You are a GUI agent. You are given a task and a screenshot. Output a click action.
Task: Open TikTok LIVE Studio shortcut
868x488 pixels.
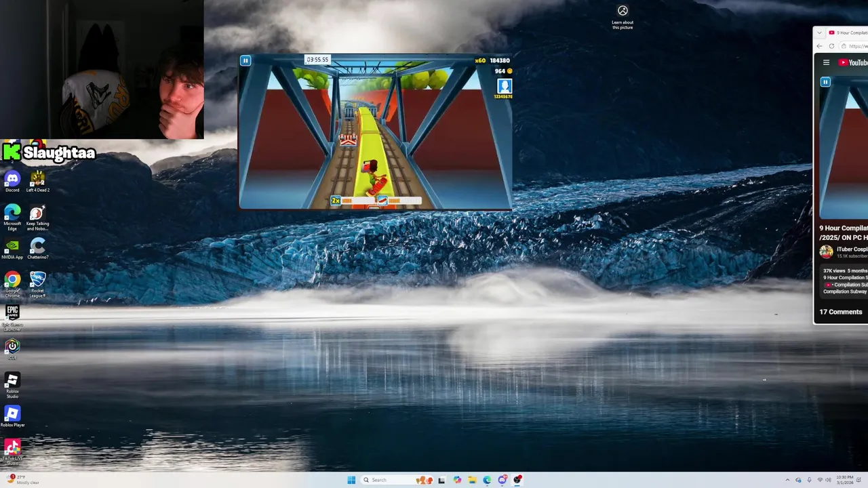pos(12,451)
